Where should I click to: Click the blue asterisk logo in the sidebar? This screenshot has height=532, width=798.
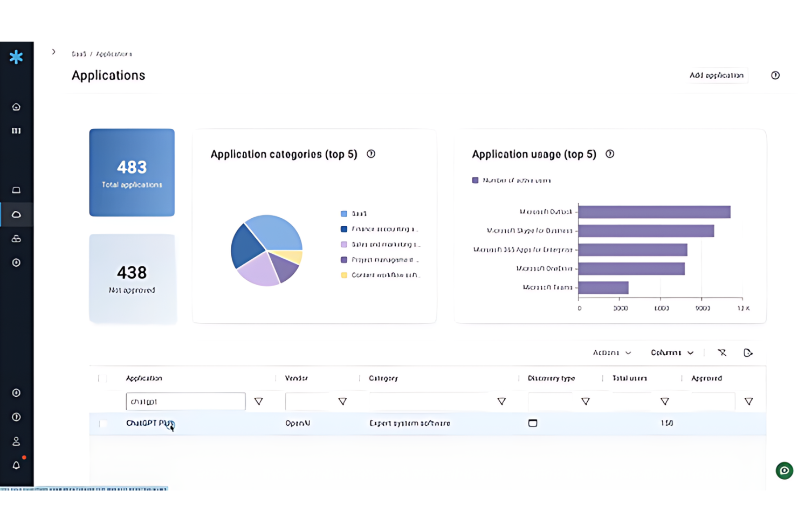coord(16,57)
